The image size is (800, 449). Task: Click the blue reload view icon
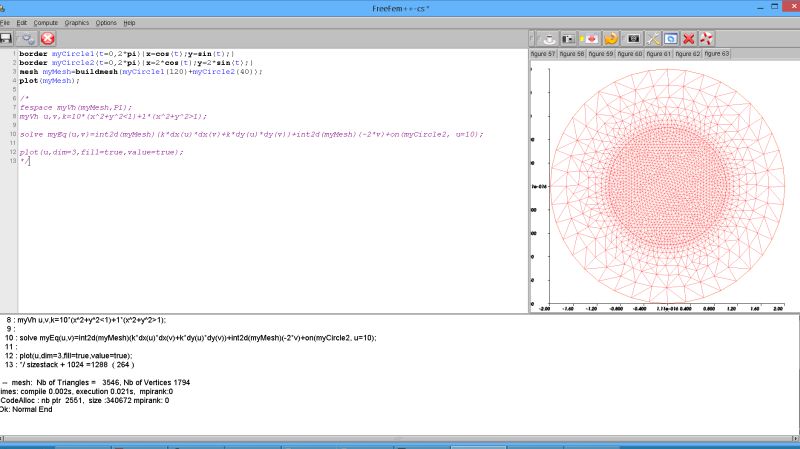click(670, 39)
